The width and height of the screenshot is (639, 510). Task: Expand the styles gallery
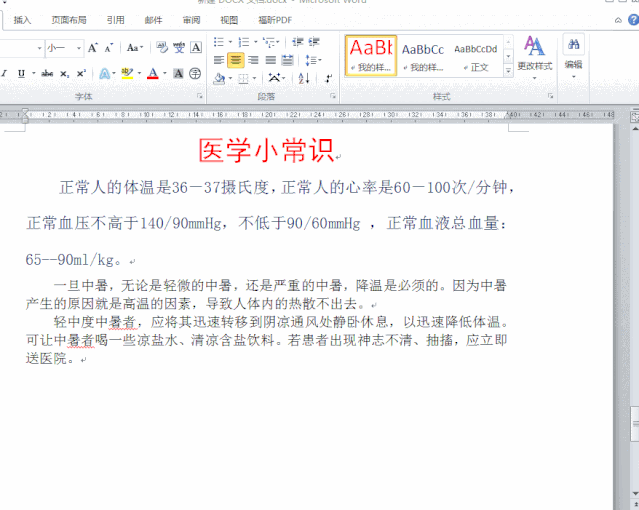[508, 71]
